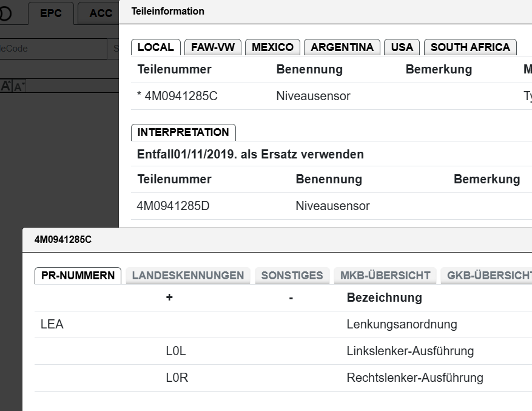Screen dimensions: 532x411
Task: Select the PR-NUMMERN tab
Action: point(78,276)
